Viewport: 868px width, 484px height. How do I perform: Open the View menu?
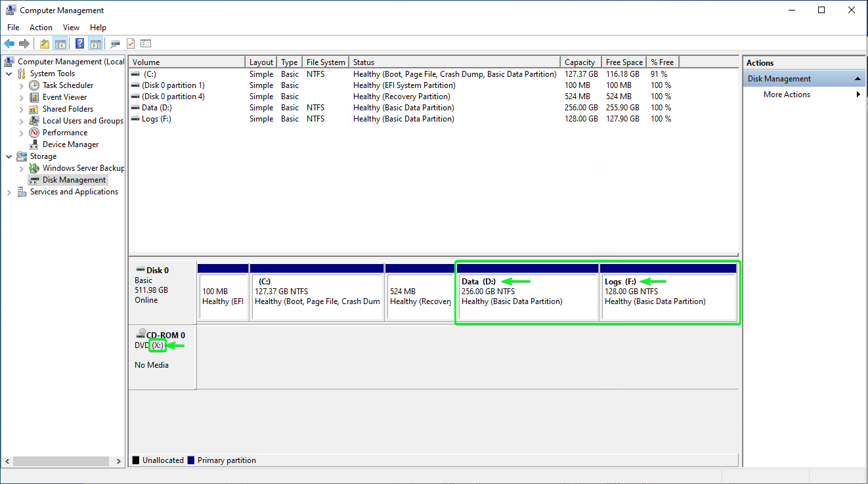[x=71, y=28]
